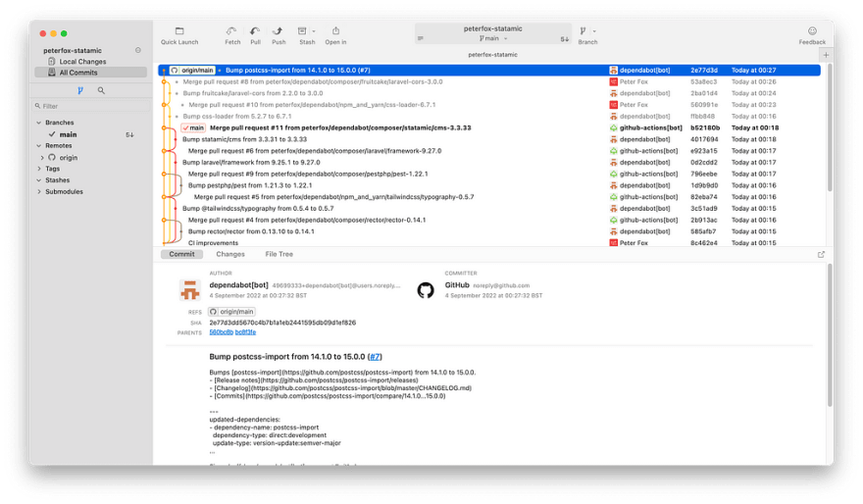Select commit Bump statamic/cms from 3.3.31 to 3.3.33
The width and height of the screenshot is (863, 504).
coord(489,139)
